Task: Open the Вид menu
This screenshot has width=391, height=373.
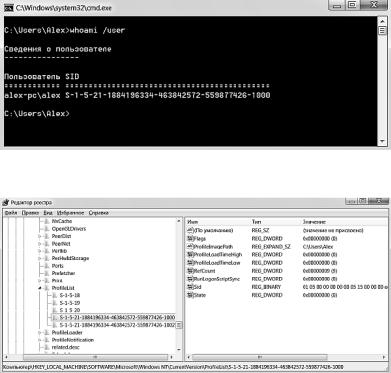Action: [48, 213]
